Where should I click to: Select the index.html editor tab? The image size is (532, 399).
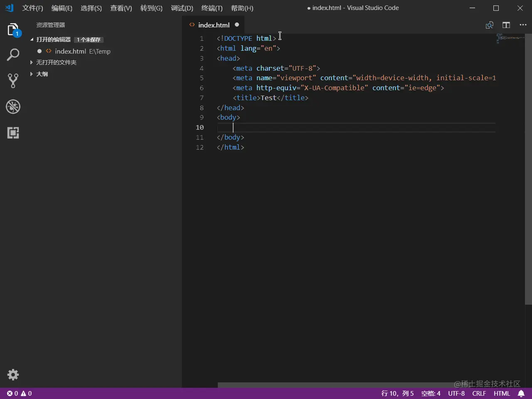pos(214,25)
